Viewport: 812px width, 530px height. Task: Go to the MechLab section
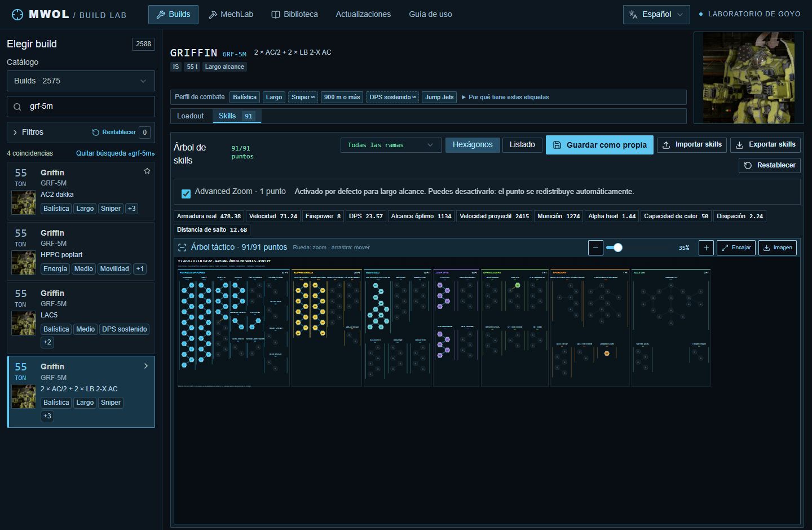click(x=231, y=15)
